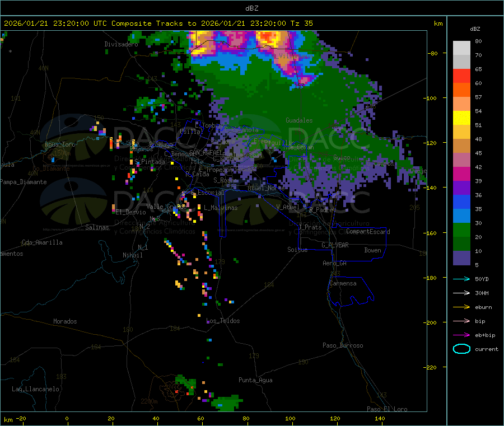Click the '-160' tick on the right axis
The height and width of the screenshot is (426, 504).
pyautogui.click(x=431, y=233)
